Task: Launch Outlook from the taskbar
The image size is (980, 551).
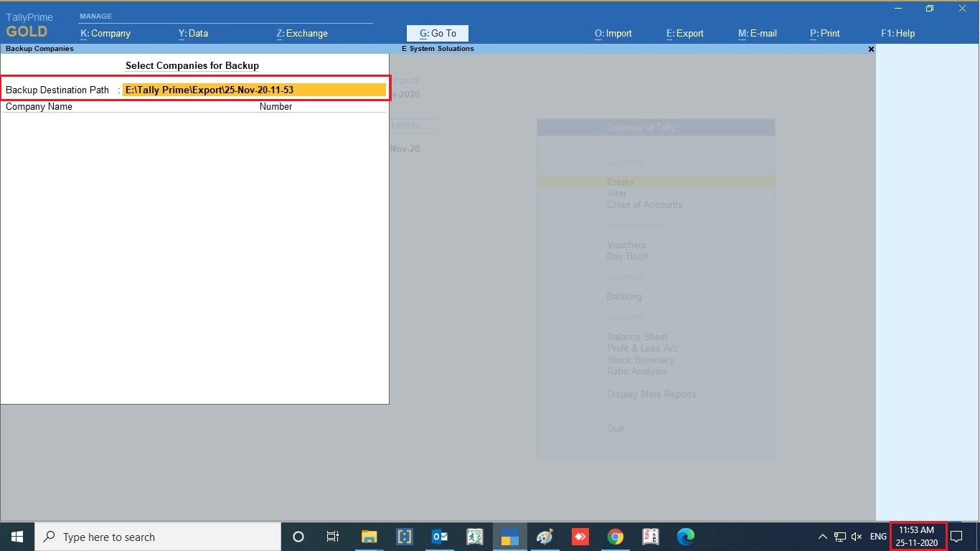Action: click(x=440, y=537)
